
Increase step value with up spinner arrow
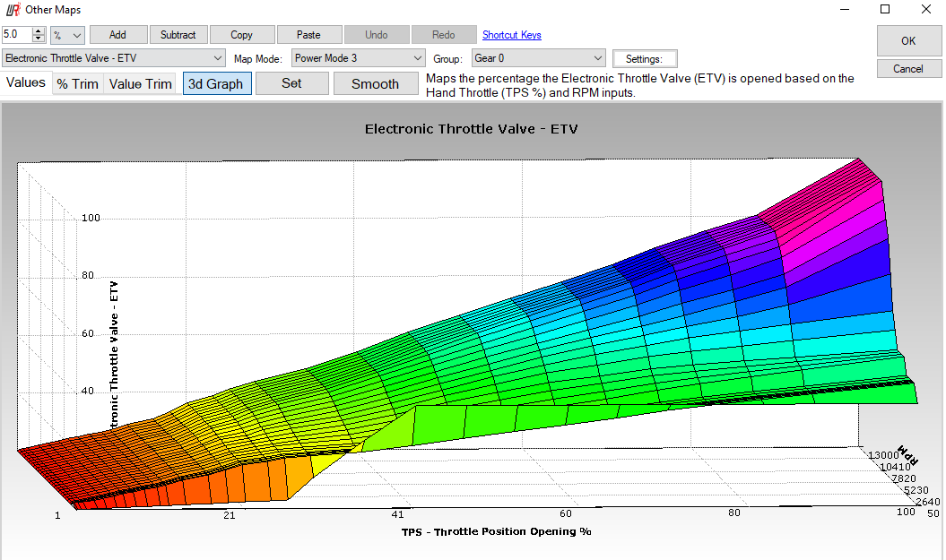(x=38, y=31)
